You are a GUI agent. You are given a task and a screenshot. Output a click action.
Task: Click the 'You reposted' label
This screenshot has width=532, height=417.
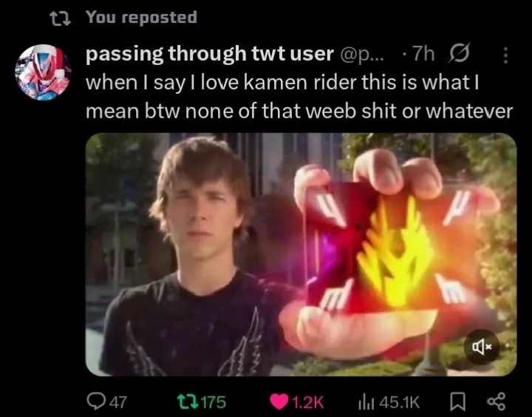coord(141,17)
